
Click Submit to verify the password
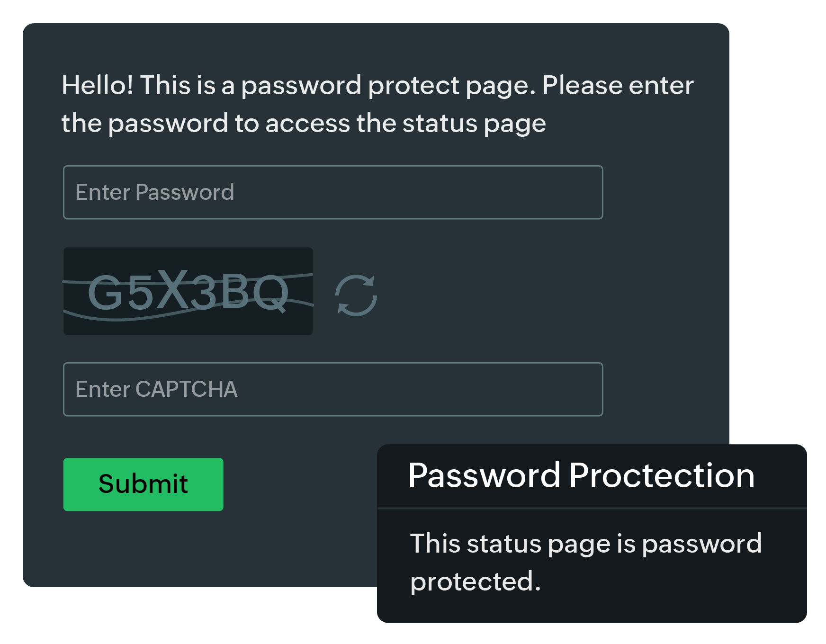143,484
